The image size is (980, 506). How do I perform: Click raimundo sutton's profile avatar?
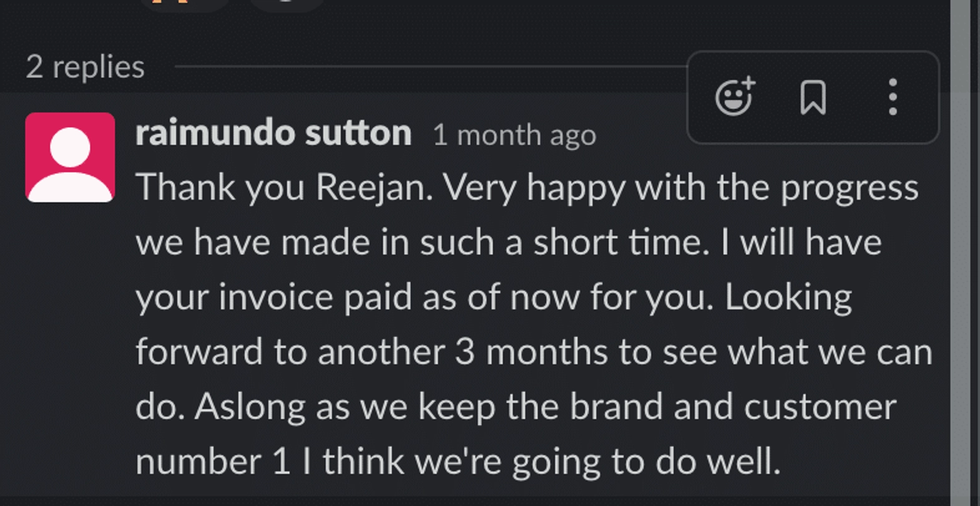tap(70, 156)
